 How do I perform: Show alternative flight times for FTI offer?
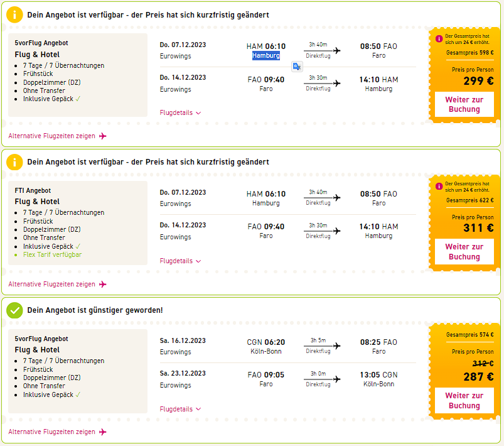(51, 285)
